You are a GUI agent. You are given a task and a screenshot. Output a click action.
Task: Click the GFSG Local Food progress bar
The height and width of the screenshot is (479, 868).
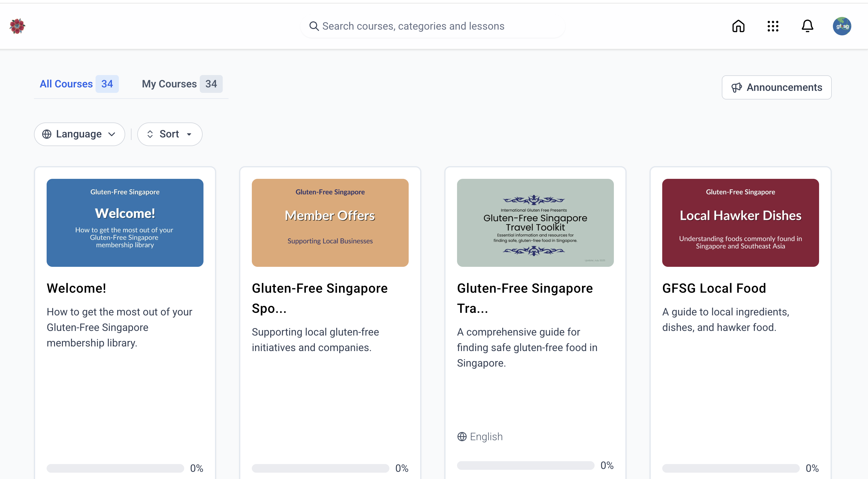point(731,468)
